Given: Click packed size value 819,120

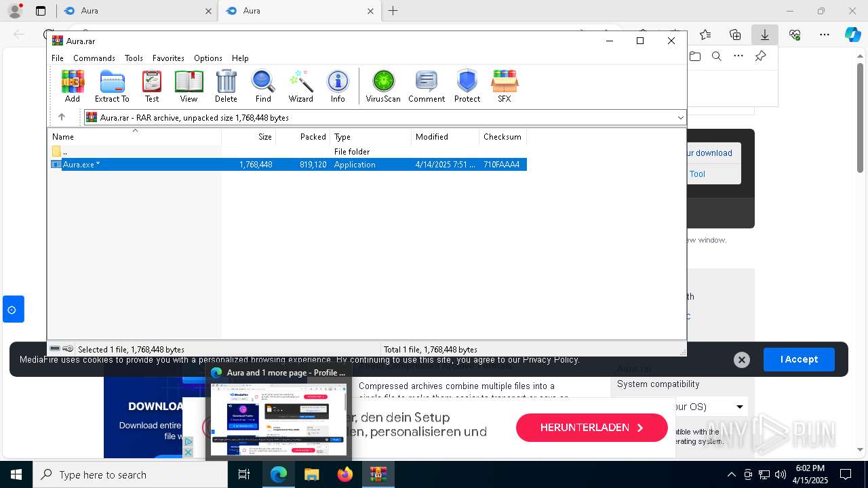Looking at the screenshot, I should pyautogui.click(x=313, y=165).
